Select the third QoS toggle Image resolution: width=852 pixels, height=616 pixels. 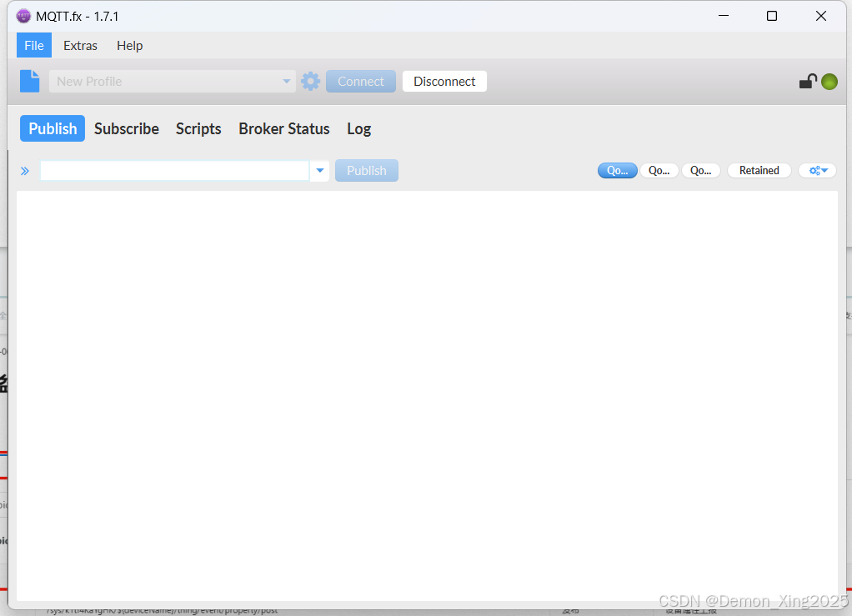pos(701,171)
